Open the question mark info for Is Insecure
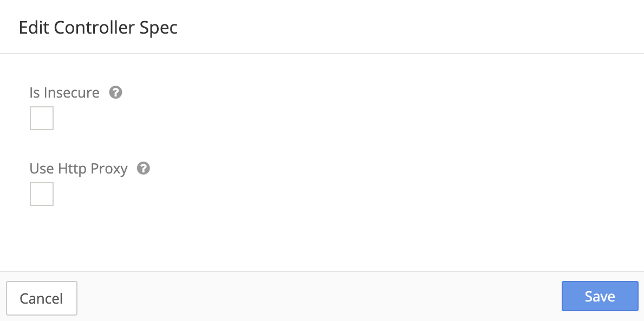This screenshot has height=321, width=644. [x=115, y=93]
